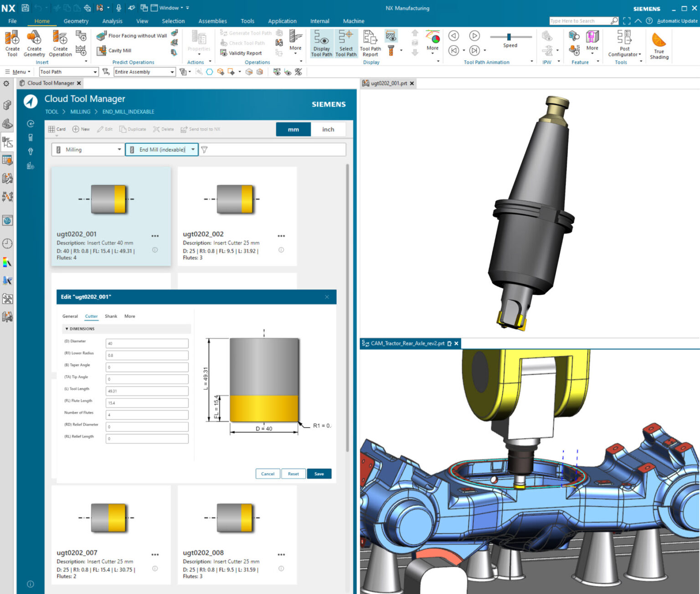Click the (D) Diameter input field
The image size is (700, 594).
point(147,343)
